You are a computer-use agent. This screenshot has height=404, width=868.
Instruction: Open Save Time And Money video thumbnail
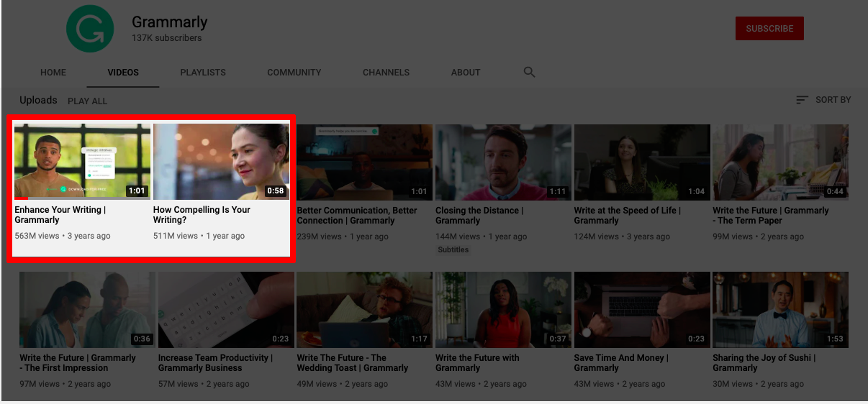tap(642, 310)
